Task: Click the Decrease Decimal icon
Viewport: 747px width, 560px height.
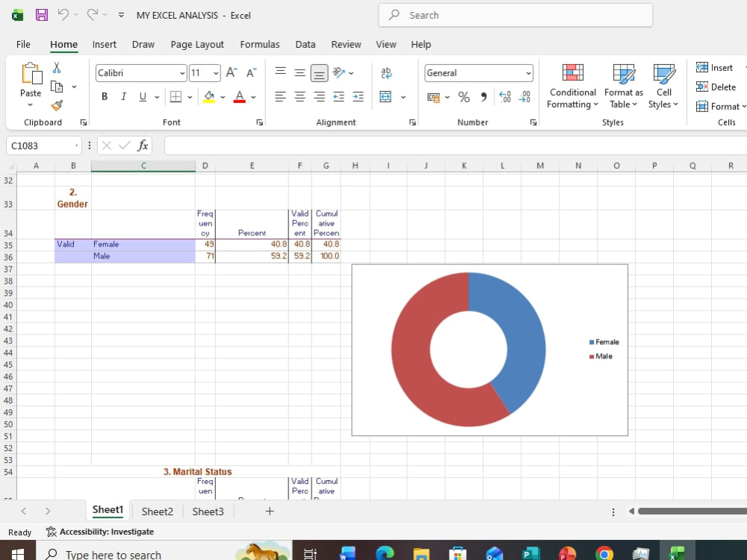Action: 524,96
